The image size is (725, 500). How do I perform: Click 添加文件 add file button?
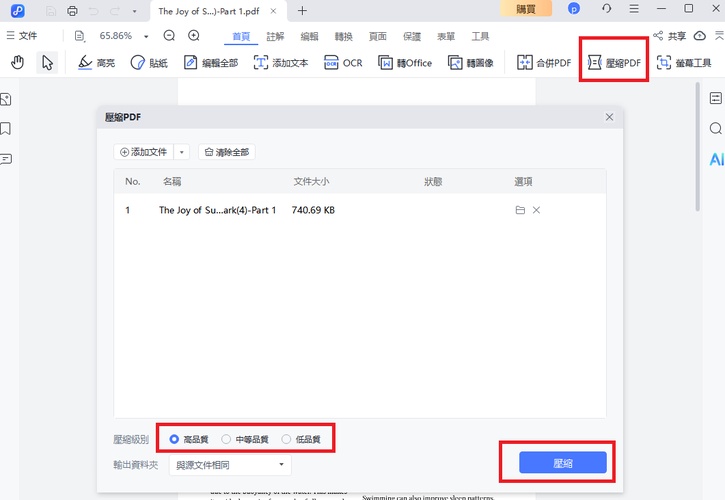[x=144, y=152]
